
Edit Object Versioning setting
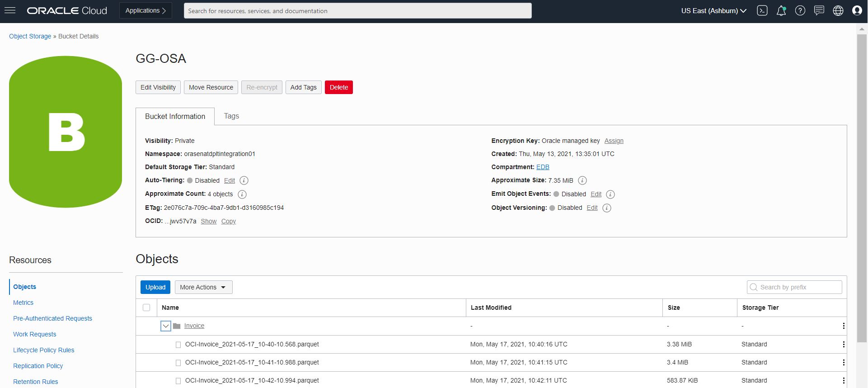pos(592,208)
